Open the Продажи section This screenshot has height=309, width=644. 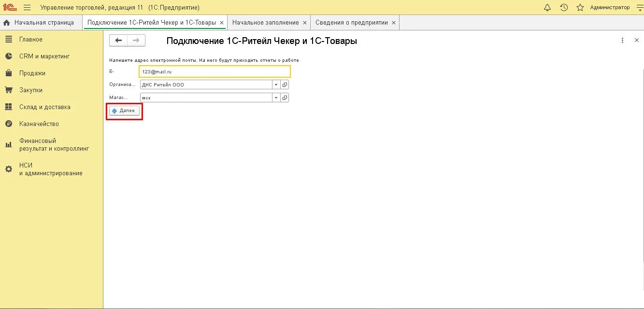click(x=32, y=73)
